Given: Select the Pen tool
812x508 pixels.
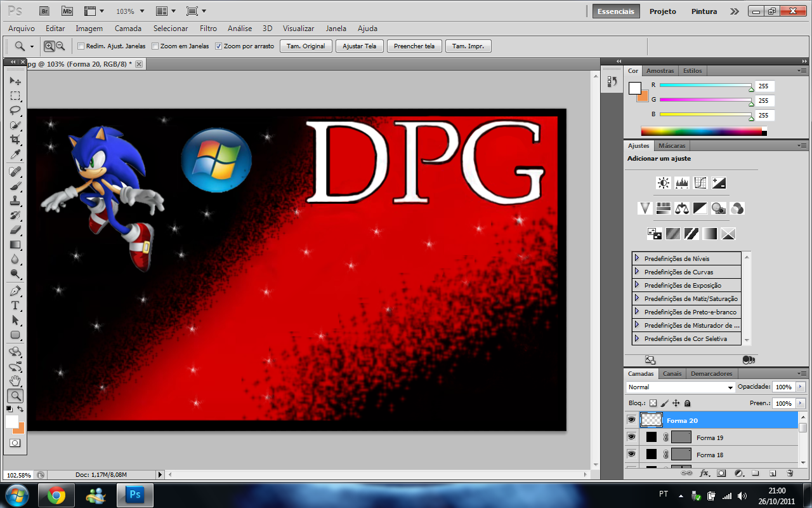Looking at the screenshot, I should point(15,291).
